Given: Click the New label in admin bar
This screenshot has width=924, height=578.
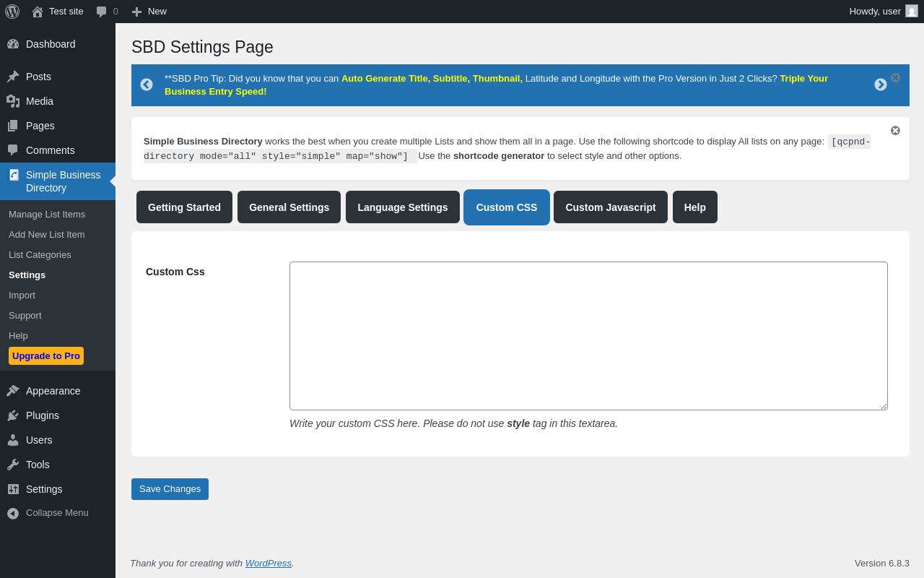Looking at the screenshot, I should [157, 12].
